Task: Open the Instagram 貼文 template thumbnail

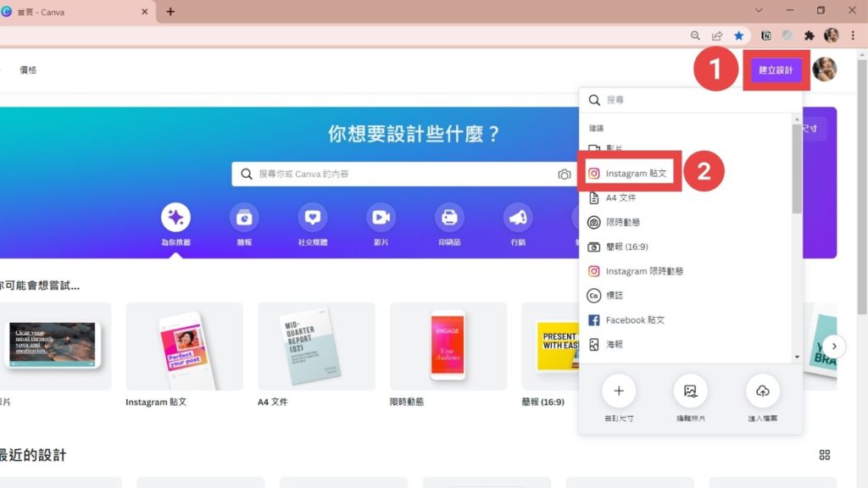Action: 184,347
